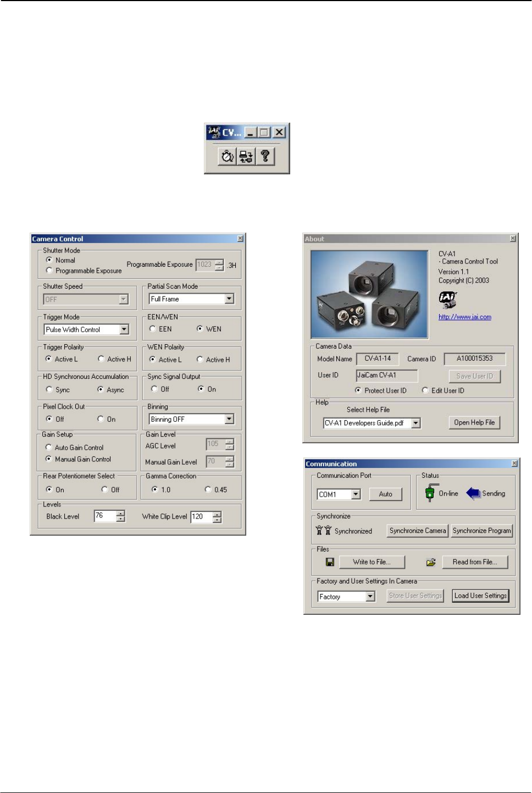Click the floppy disk save icon

tap(330, 562)
